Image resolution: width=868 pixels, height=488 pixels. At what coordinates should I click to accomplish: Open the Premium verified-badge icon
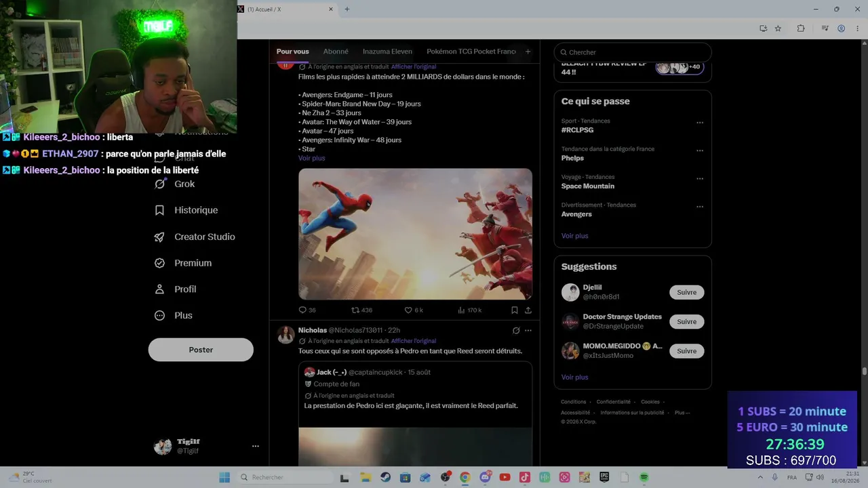pyautogui.click(x=159, y=263)
